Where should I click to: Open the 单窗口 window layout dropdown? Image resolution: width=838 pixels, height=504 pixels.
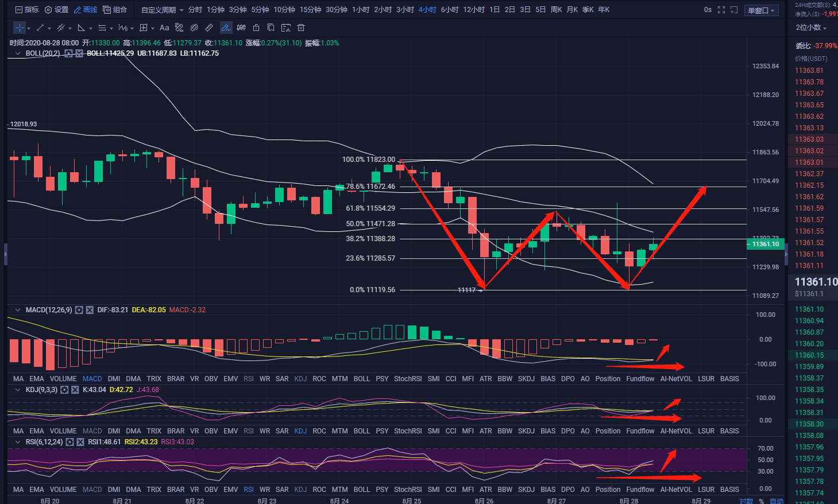[761, 10]
